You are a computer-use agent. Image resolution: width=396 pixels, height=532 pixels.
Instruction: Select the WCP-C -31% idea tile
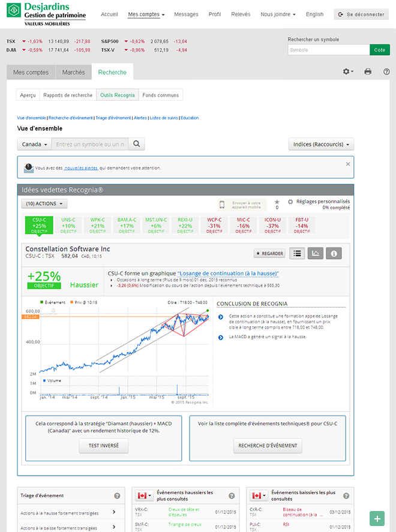pyautogui.click(x=214, y=226)
